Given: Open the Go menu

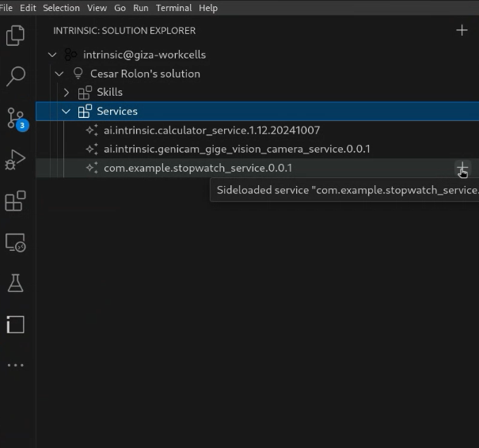Looking at the screenshot, I should point(120,8).
